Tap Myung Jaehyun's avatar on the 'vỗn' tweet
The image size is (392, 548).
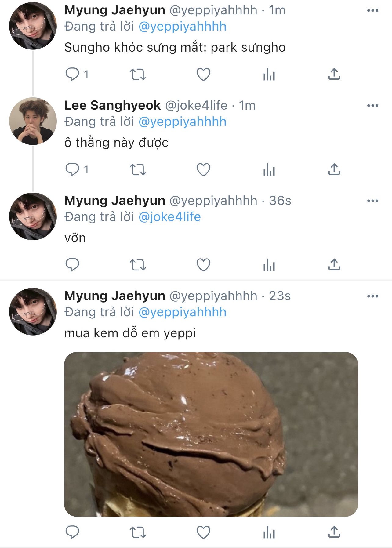[33, 216]
